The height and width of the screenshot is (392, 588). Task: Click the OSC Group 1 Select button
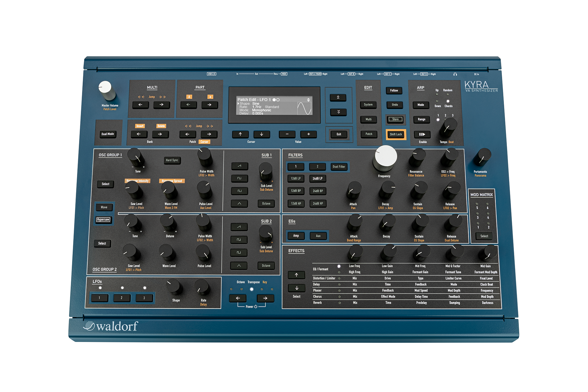tap(106, 184)
